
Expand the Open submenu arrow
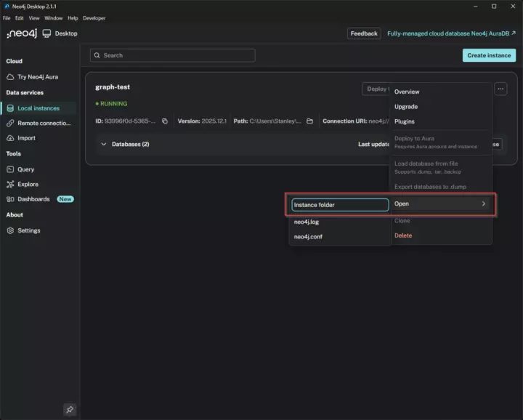[484, 204]
